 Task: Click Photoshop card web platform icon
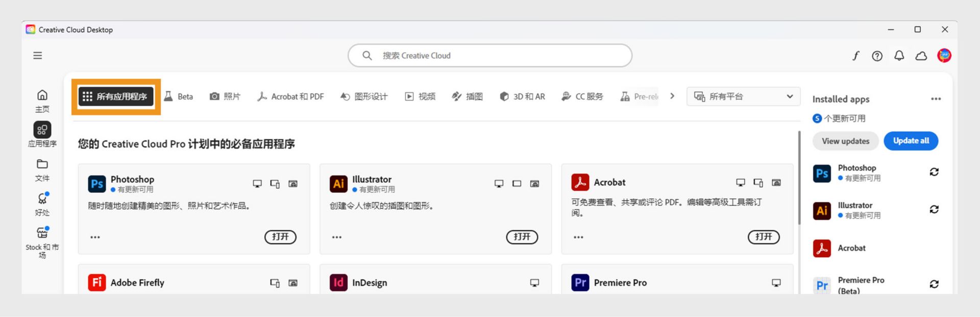coord(293,184)
